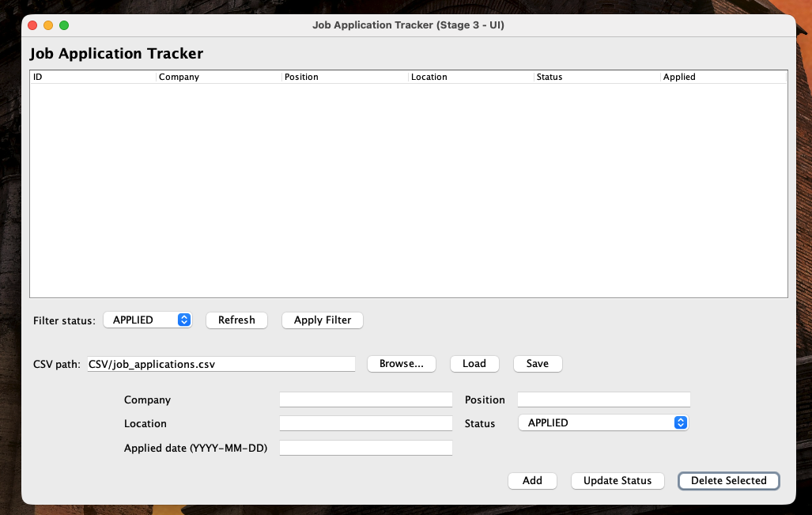This screenshot has height=515, width=812.
Task: Click the green maximize window button
Action: pyautogui.click(x=64, y=25)
